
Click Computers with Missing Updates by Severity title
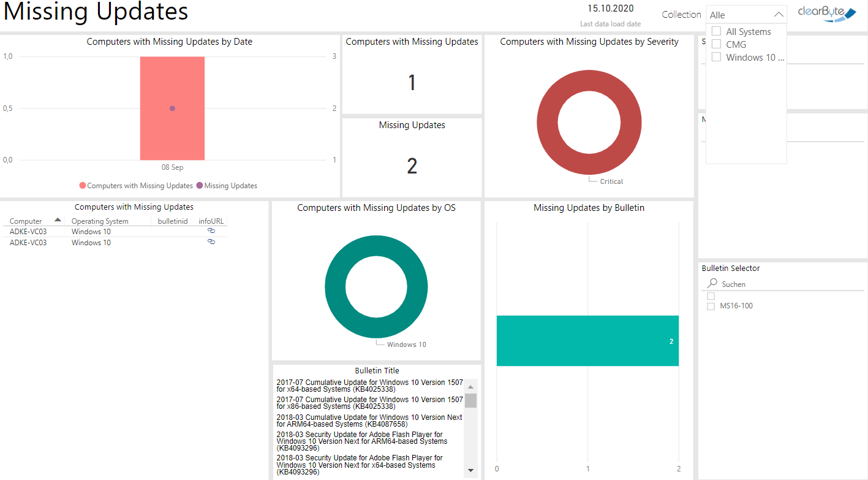589,42
